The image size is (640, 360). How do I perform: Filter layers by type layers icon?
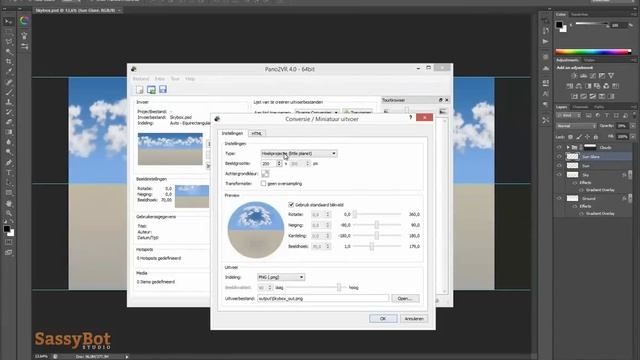[x=607, y=116]
